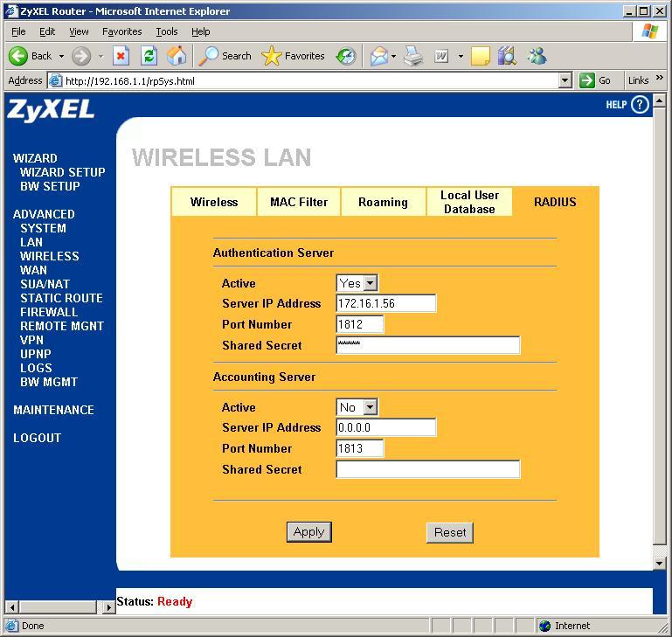Open the yellow Discuss note icon
Viewport: 672px width, 637px height.
click(x=480, y=56)
